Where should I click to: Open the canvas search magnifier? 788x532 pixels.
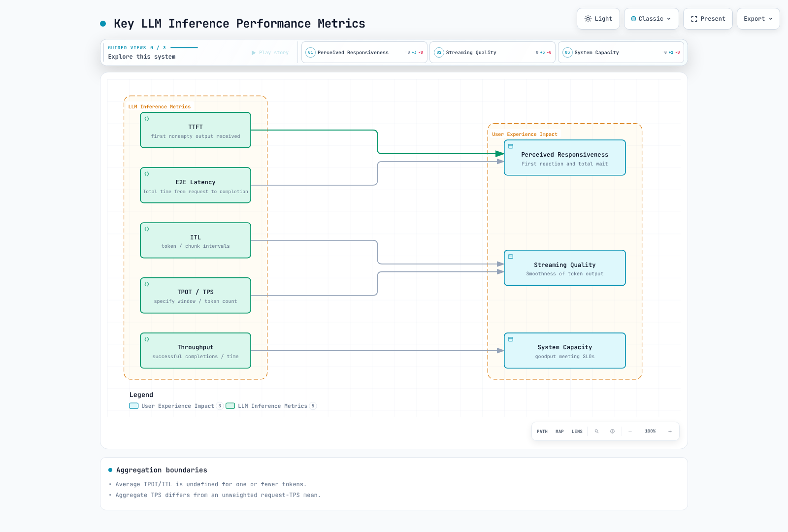tap(596, 432)
